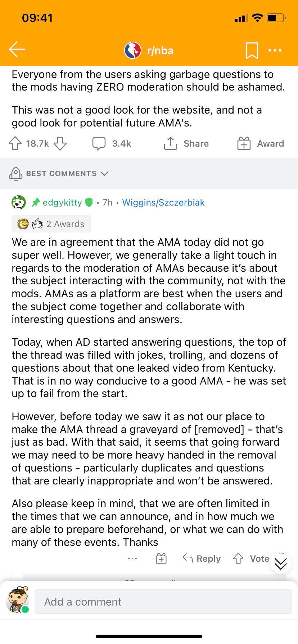Open the post options menu at top right
Viewport: 298px width, 644px height.
coord(275,50)
